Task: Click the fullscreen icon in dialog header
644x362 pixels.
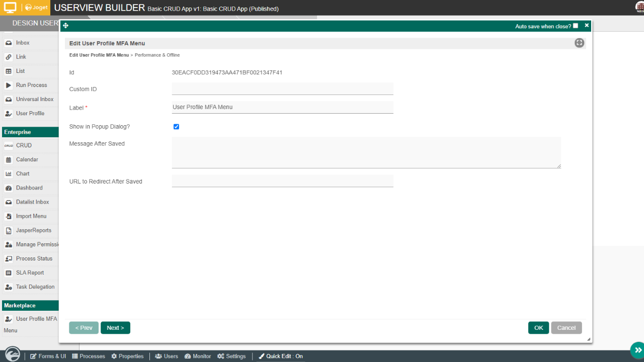Action: click(579, 43)
